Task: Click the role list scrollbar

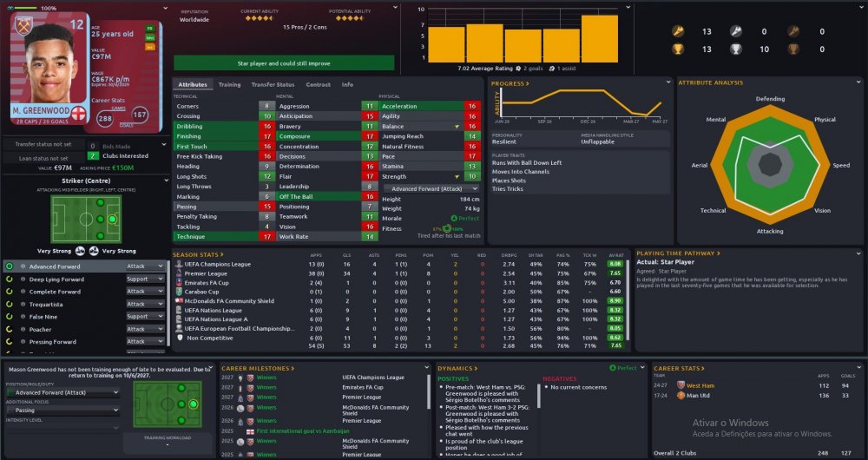Action: pyautogui.click(x=168, y=303)
